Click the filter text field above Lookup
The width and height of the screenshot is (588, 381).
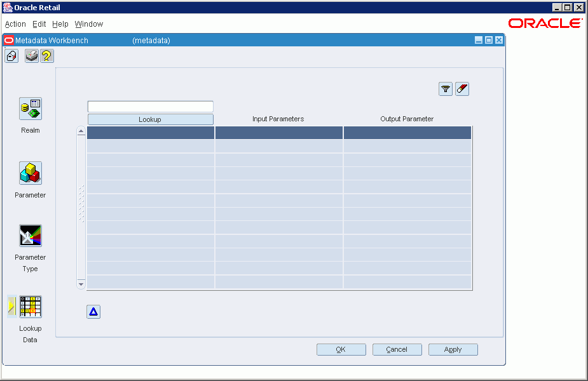(x=151, y=107)
